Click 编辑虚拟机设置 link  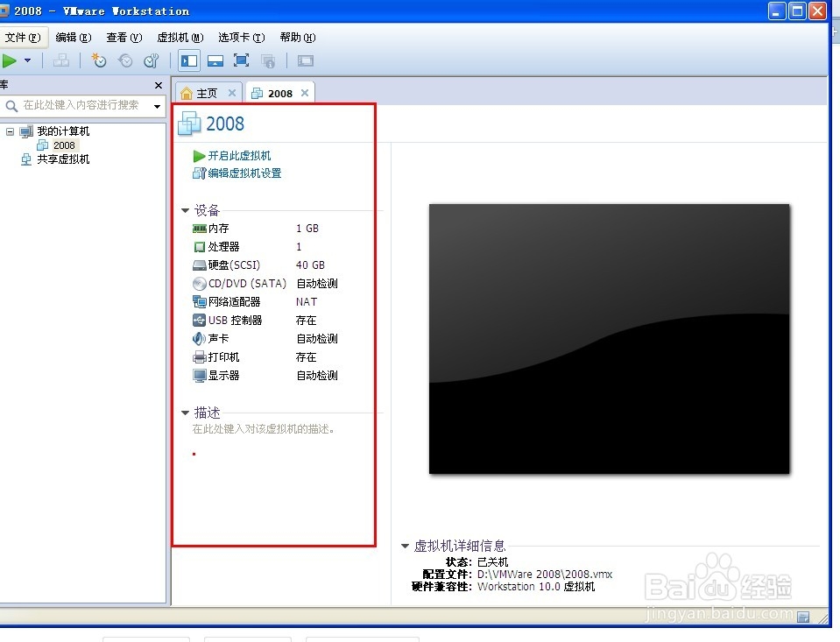point(245,173)
